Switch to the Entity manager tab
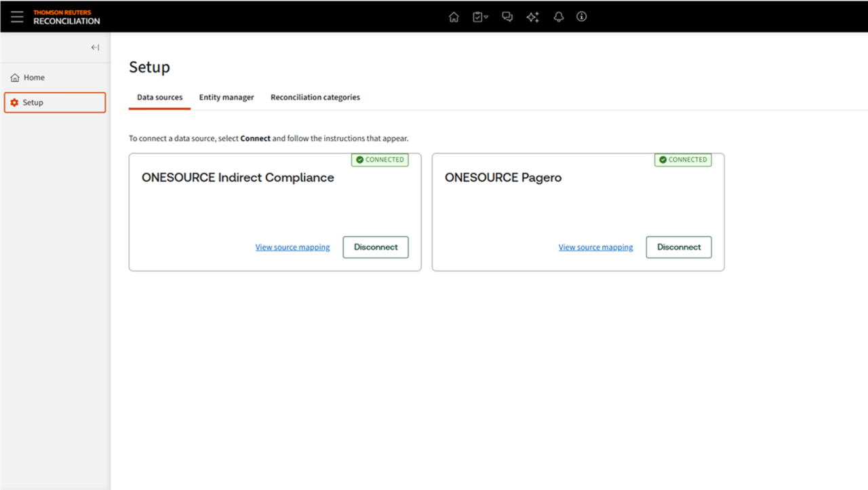 226,97
